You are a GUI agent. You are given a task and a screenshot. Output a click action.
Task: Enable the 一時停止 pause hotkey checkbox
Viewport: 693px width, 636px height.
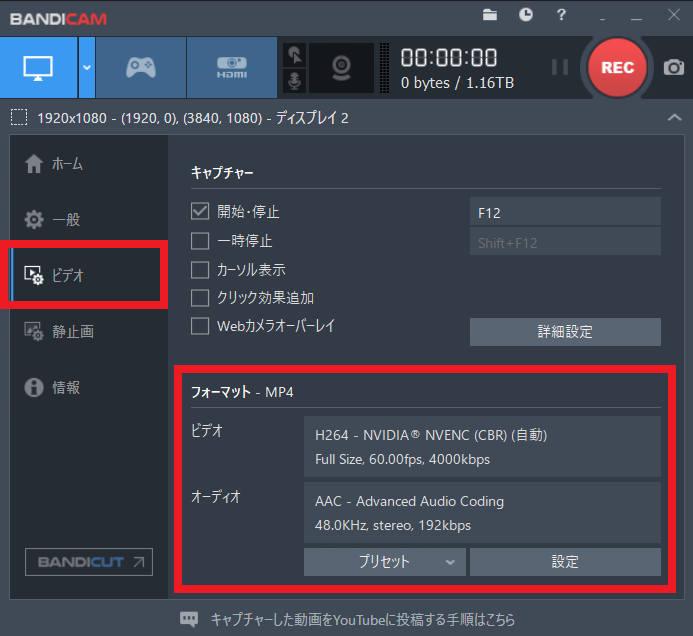coord(200,241)
